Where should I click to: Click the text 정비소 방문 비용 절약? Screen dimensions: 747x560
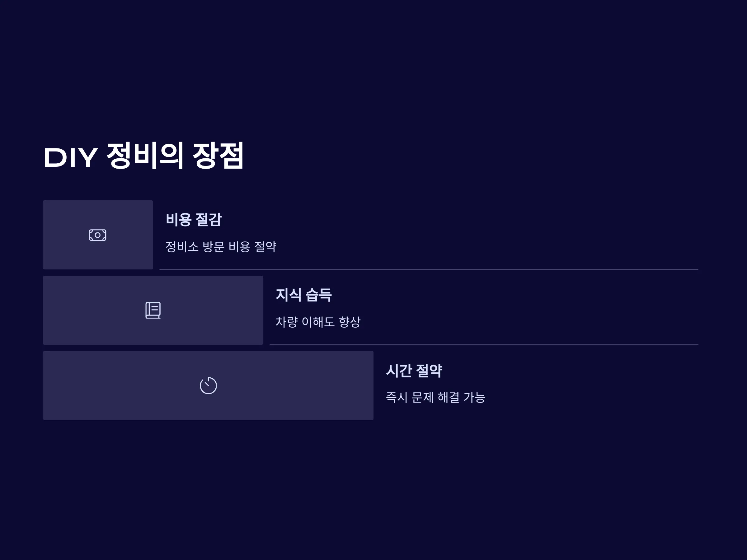coord(221,246)
